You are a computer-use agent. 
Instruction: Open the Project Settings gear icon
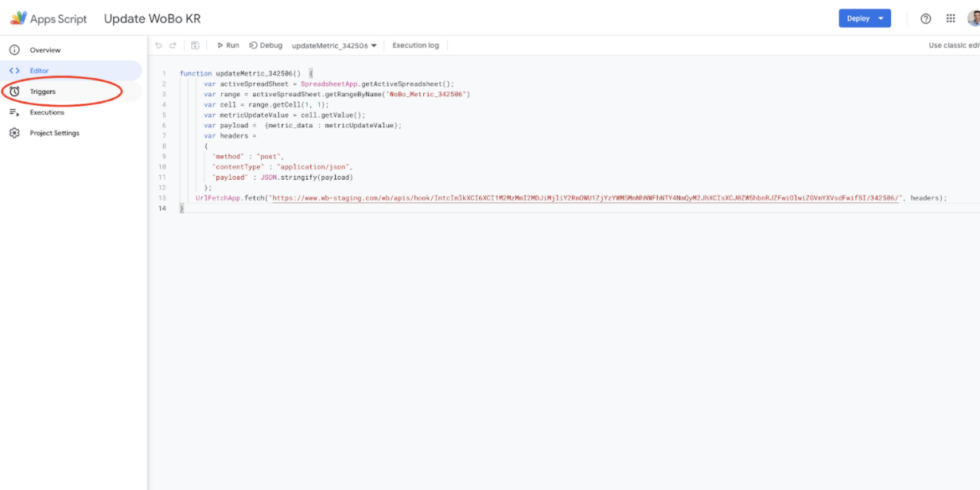(14, 133)
